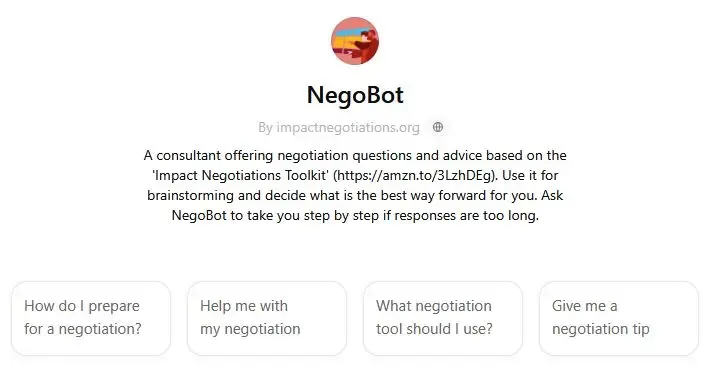
Task: Click the NegoBot title heading
Action: (355, 95)
